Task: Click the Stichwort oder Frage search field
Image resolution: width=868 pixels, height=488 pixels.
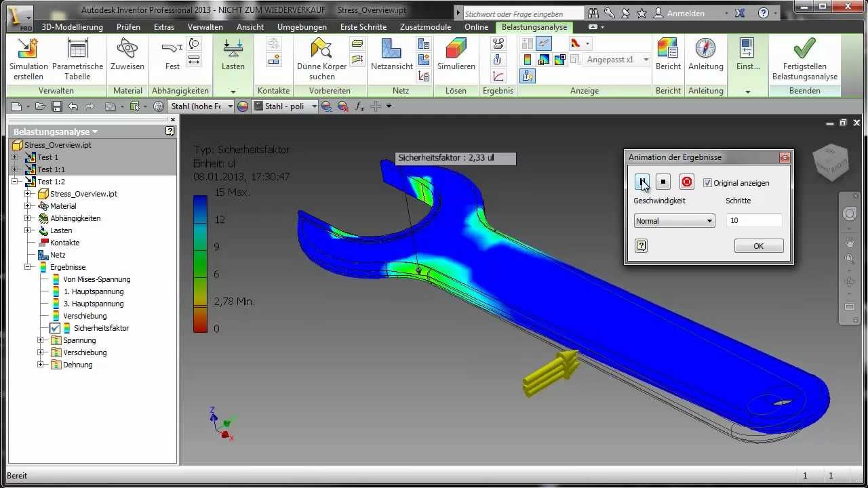Action: (x=523, y=14)
